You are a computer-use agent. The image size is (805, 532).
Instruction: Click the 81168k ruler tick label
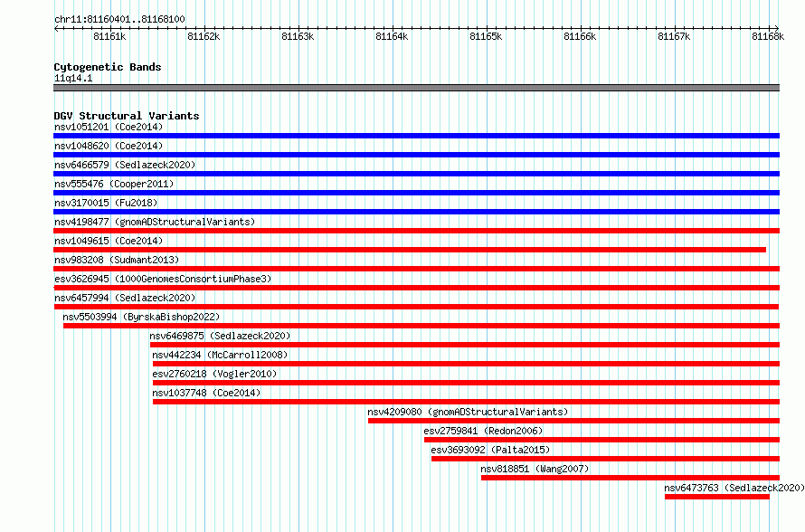click(768, 37)
